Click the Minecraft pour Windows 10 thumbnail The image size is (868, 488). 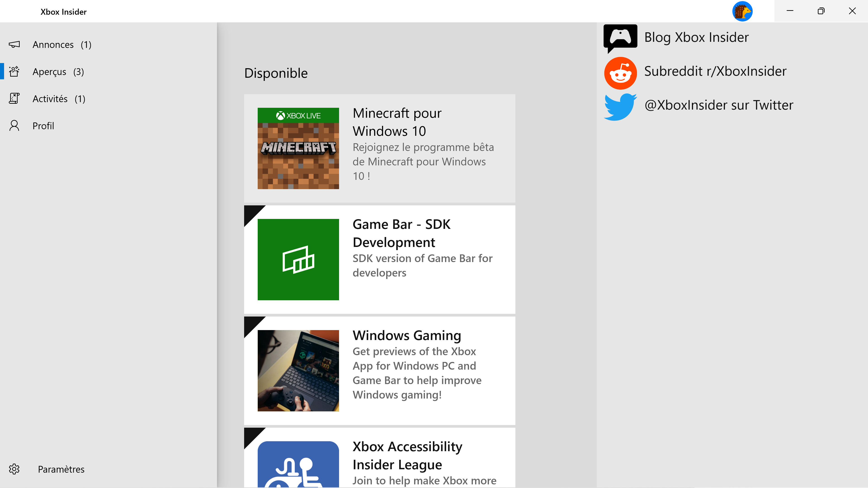(298, 148)
